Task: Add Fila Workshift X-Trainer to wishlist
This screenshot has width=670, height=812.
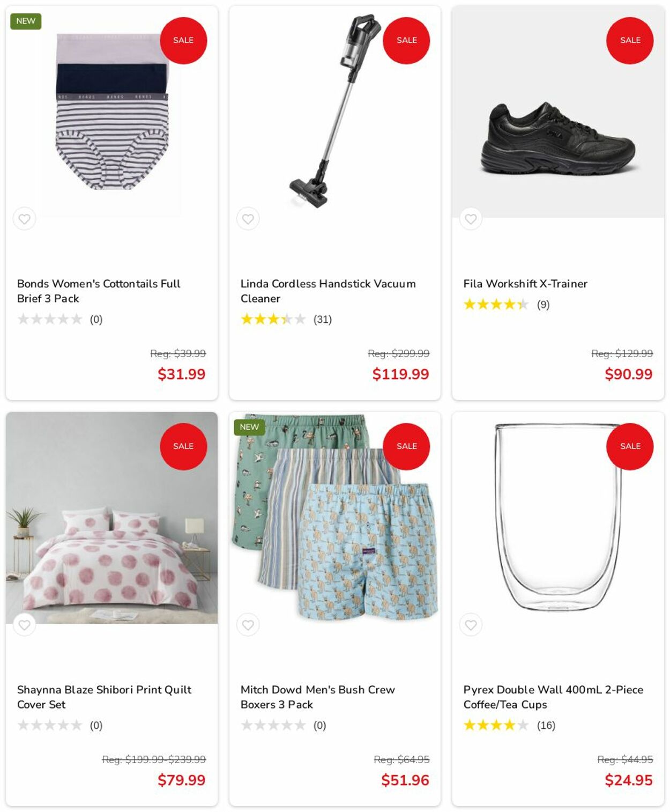Action: [x=471, y=219]
